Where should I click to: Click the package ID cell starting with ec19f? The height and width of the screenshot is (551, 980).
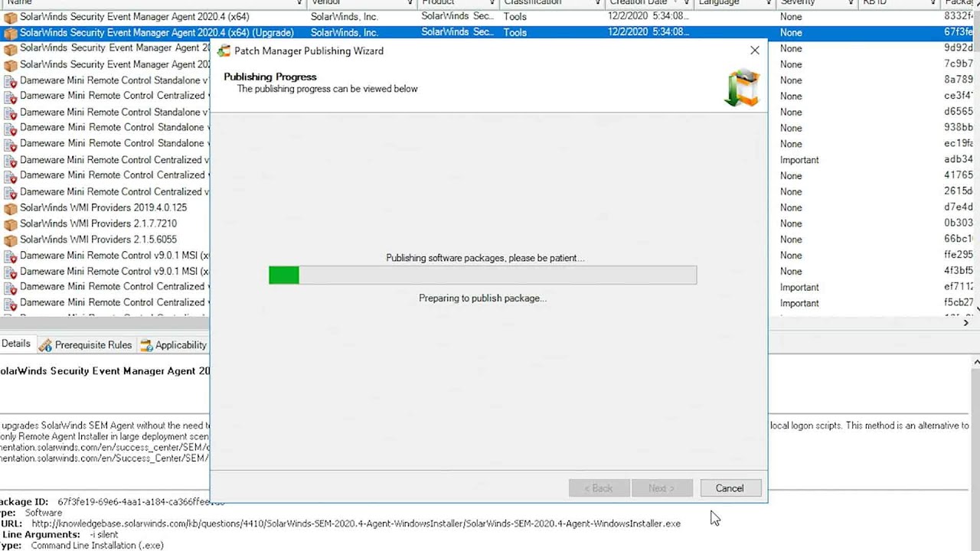click(x=959, y=144)
